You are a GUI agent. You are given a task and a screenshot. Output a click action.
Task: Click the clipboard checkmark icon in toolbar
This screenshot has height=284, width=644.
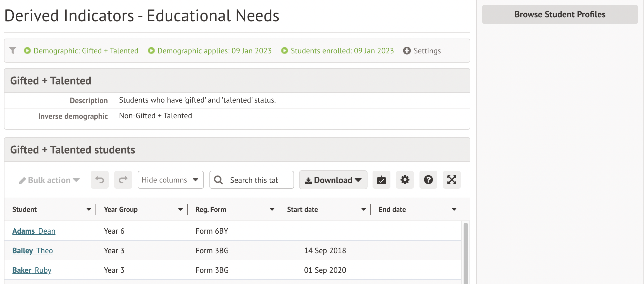pos(381,180)
